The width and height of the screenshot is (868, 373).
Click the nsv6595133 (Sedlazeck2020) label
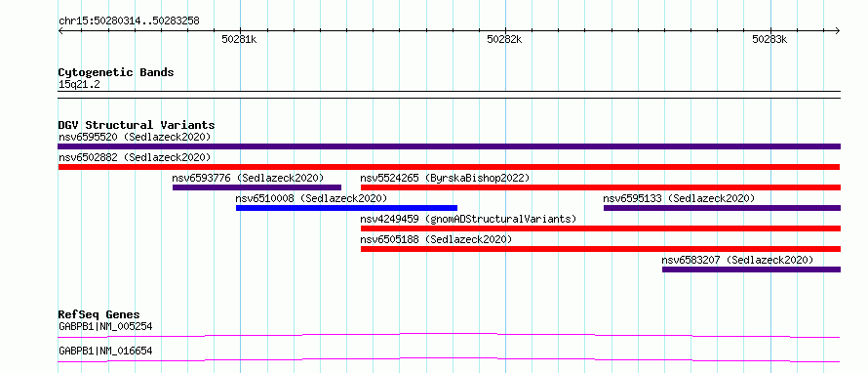pos(679,198)
